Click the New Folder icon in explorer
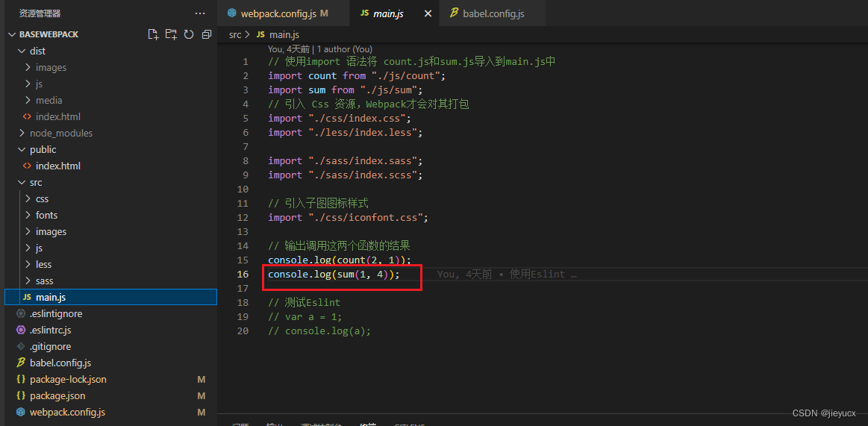Image resolution: width=868 pixels, height=426 pixels. click(171, 34)
